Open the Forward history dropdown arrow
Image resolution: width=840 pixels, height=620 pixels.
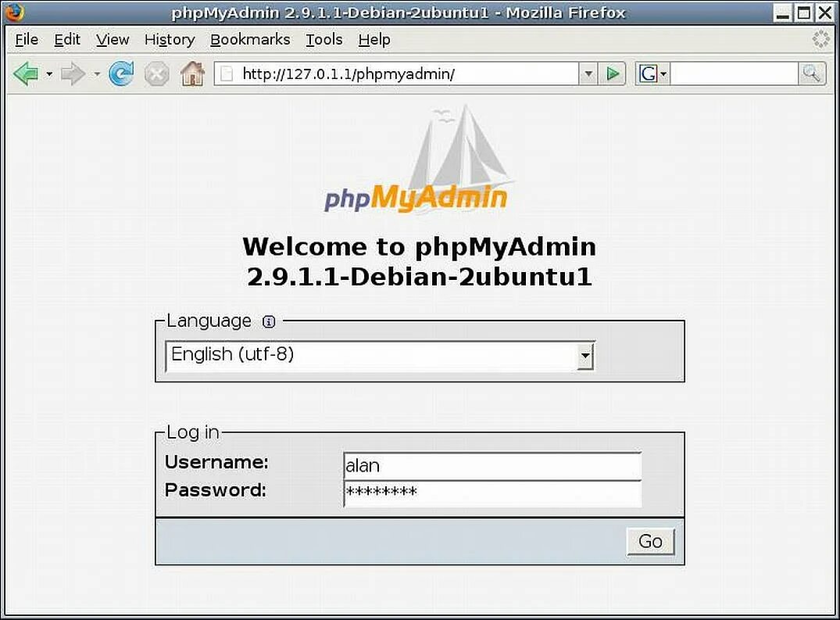97,74
